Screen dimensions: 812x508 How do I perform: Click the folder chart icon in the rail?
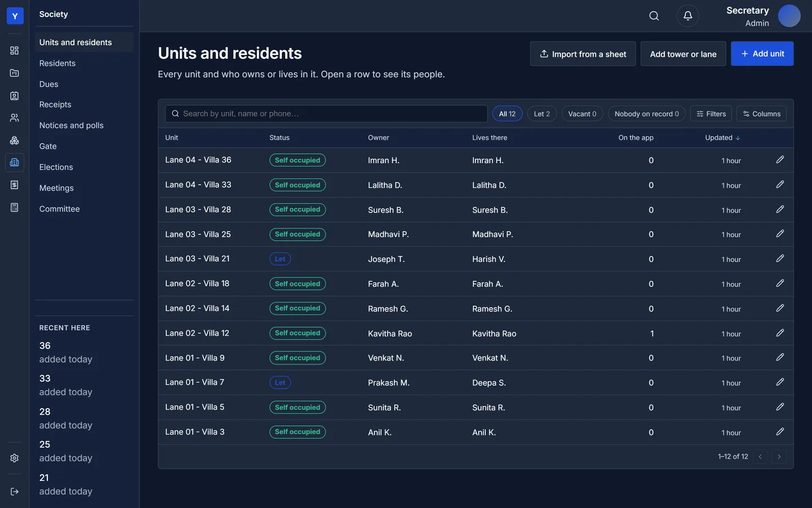[15, 73]
